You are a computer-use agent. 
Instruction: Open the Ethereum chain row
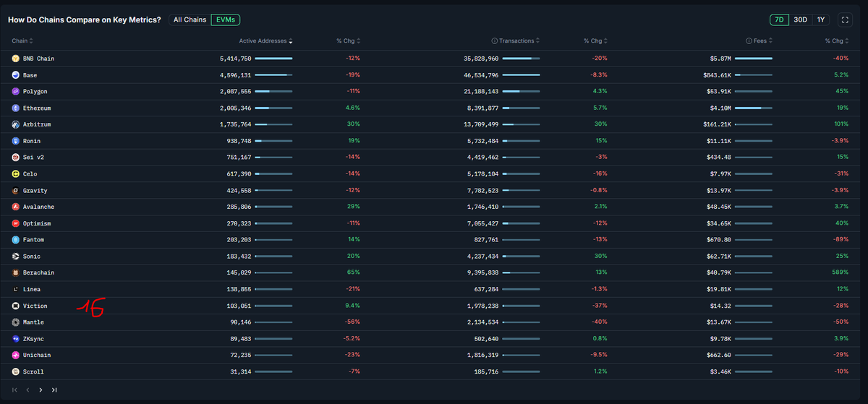coord(431,108)
